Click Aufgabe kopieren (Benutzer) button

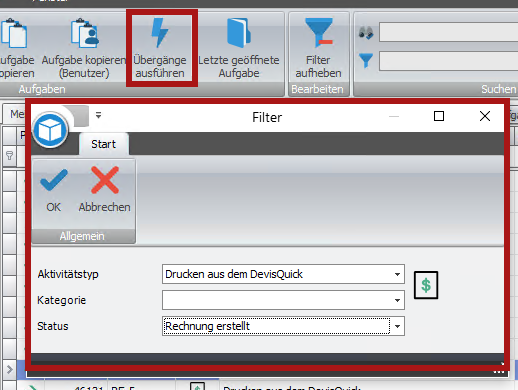[84, 49]
